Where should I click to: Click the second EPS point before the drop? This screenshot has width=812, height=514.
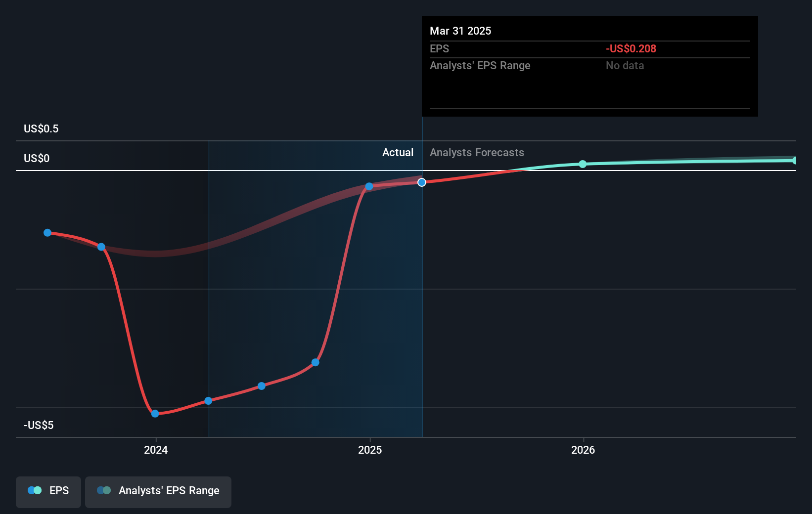pyautogui.click(x=101, y=247)
